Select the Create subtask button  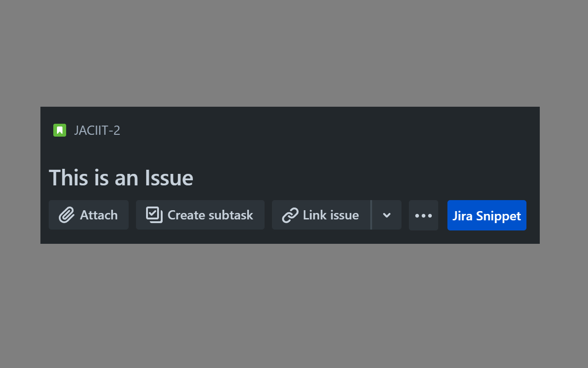(x=200, y=215)
